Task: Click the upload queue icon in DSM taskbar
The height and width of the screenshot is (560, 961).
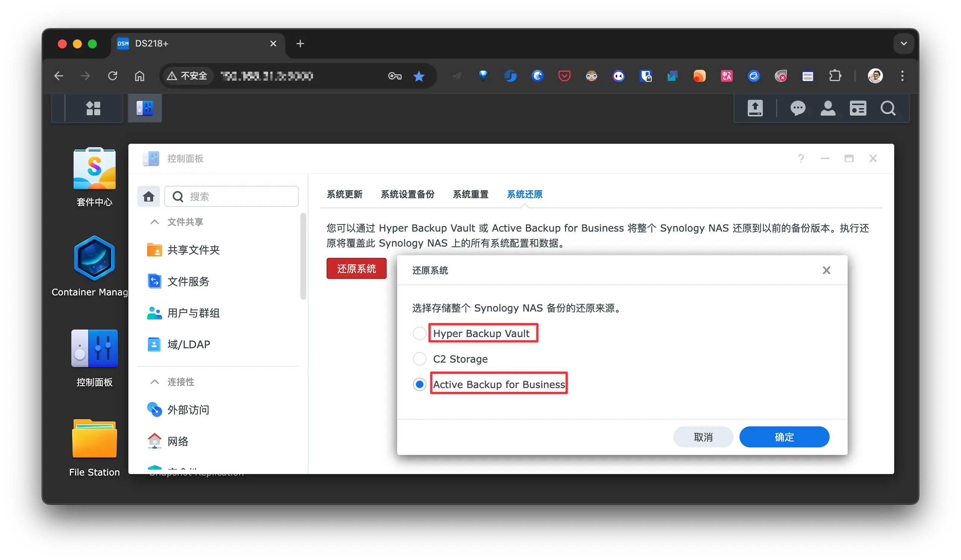Action: point(755,108)
